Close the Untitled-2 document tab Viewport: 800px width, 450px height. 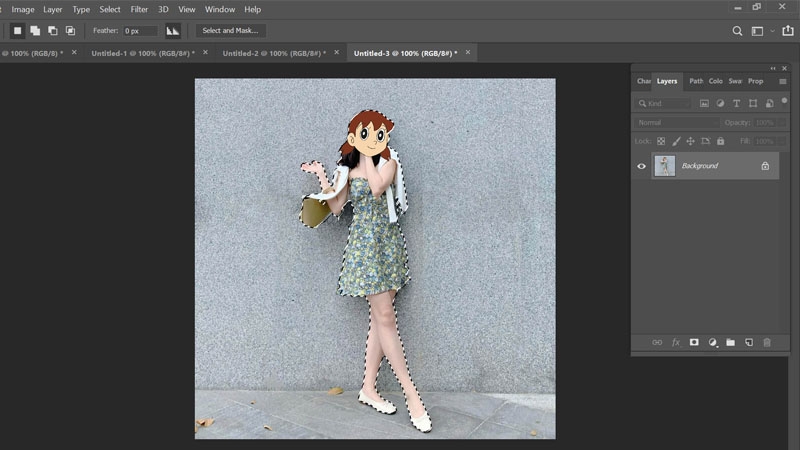click(337, 52)
